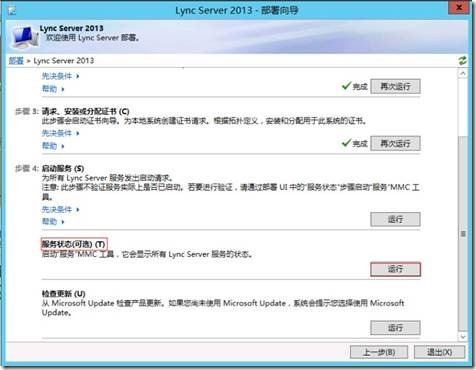476x370 pixels.
Task: Click the scrollbar up arrow
Action: (x=463, y=73)
